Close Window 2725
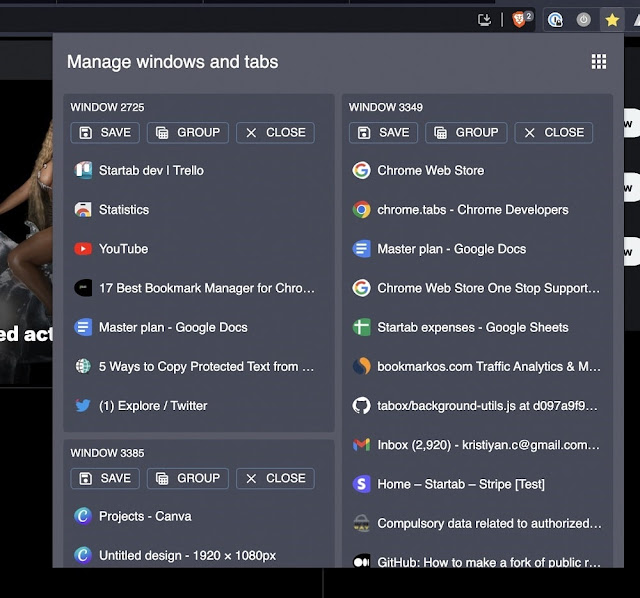Image resolution: width=640 pixels, height=598 pixels. coord(275,133)
